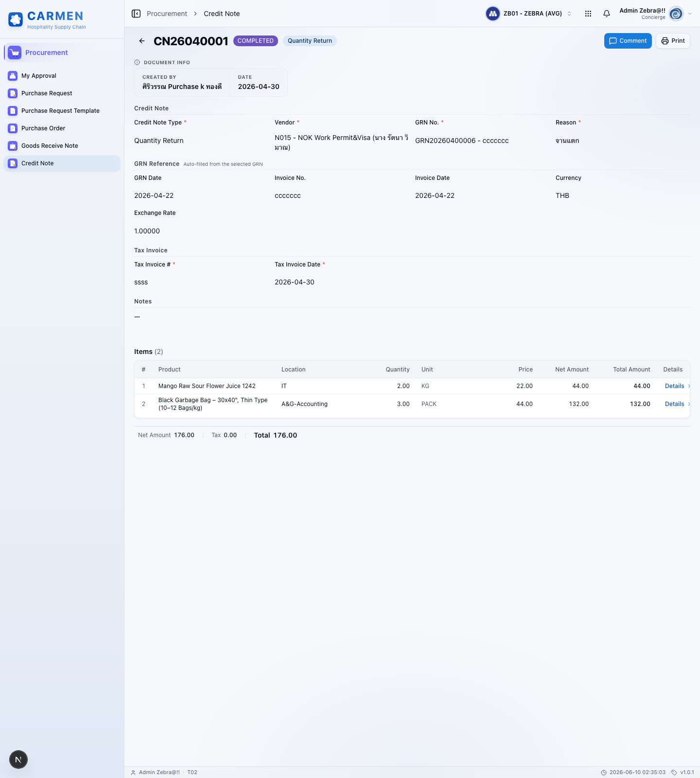Click Invoice No. value ccccccc
The width and height of the screenshot is (700, 778).
288,195
